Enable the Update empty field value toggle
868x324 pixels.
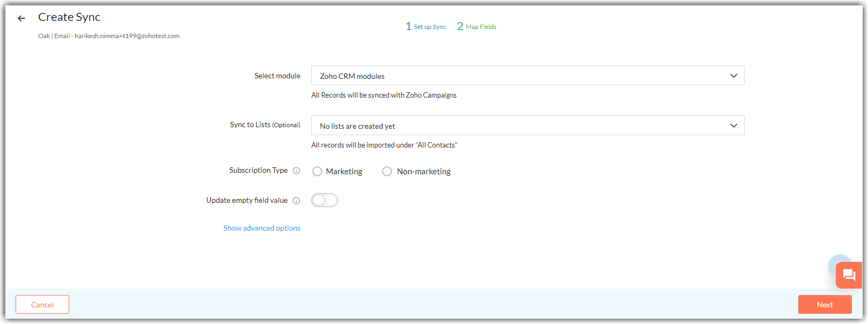tap(325, 200)
